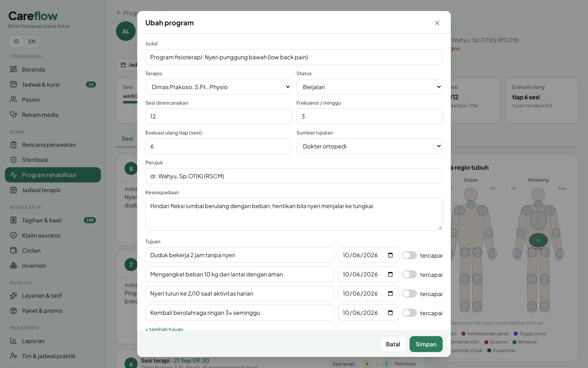Edit the Mengangkat beban goal text
The image size is (588, 368).
[239, 274]
